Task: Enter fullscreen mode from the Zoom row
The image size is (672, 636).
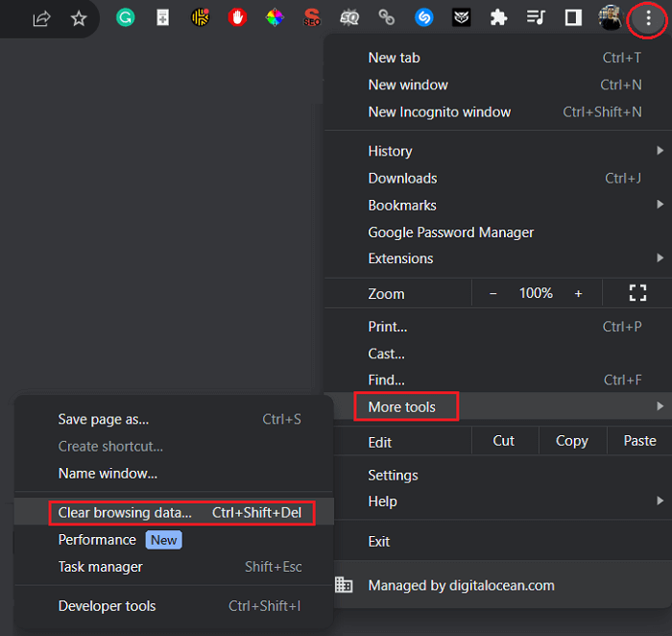Action: (637, 293)
